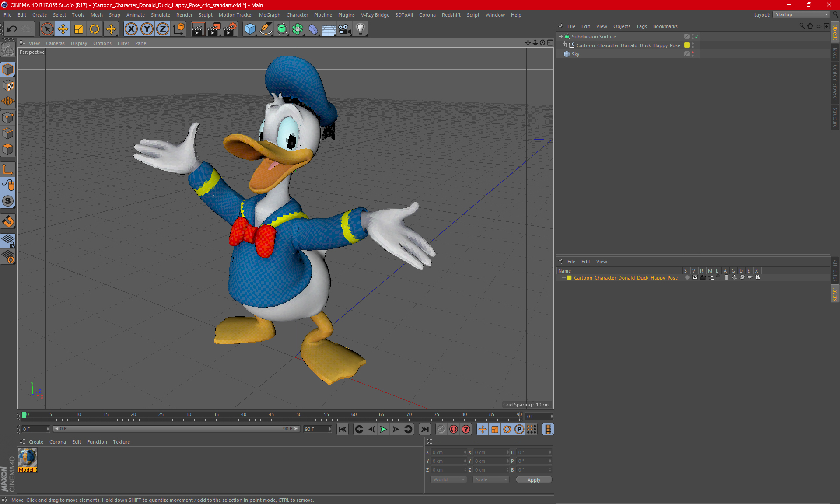The image size is (840, 504).
Task: Toggle X axis lock
Action: (131, 29)
